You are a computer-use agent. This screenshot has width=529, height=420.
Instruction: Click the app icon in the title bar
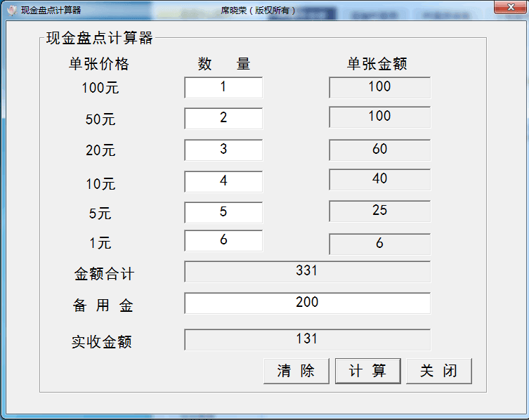11,10
